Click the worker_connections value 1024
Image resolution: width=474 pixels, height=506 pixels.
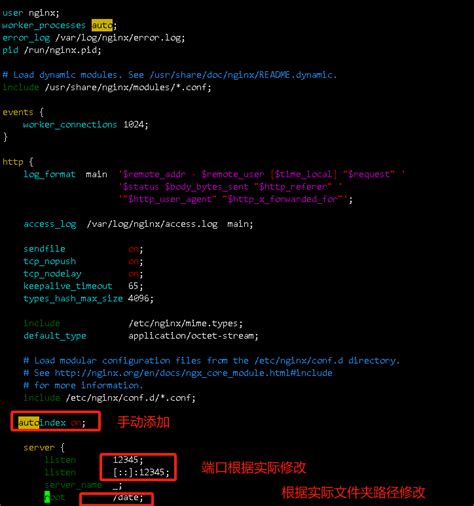[x=134, y=125]
